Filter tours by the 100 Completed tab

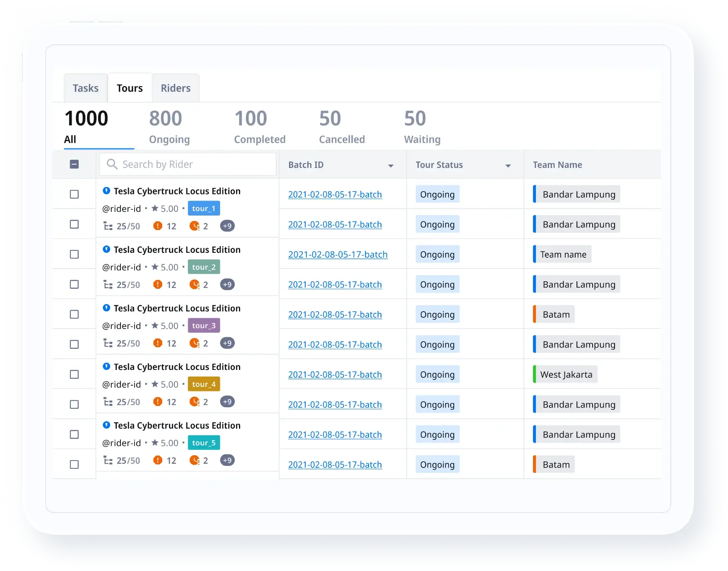tap(260, 127)
